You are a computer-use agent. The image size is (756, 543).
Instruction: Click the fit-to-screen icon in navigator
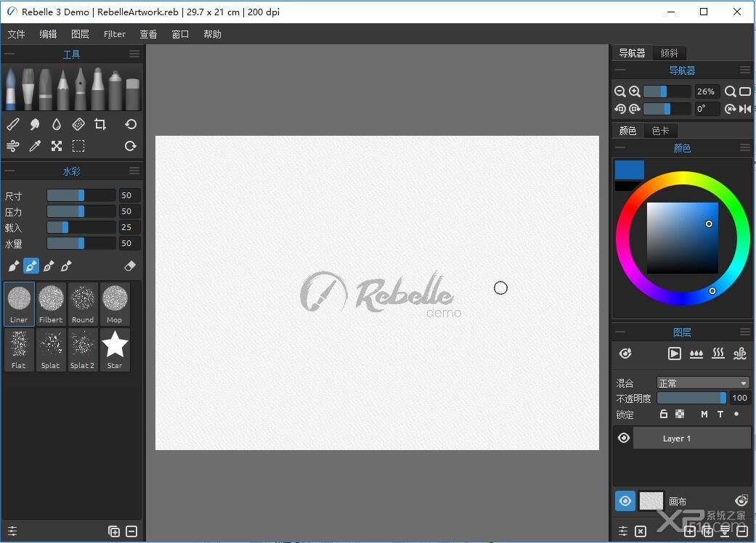tap(745, 91)
